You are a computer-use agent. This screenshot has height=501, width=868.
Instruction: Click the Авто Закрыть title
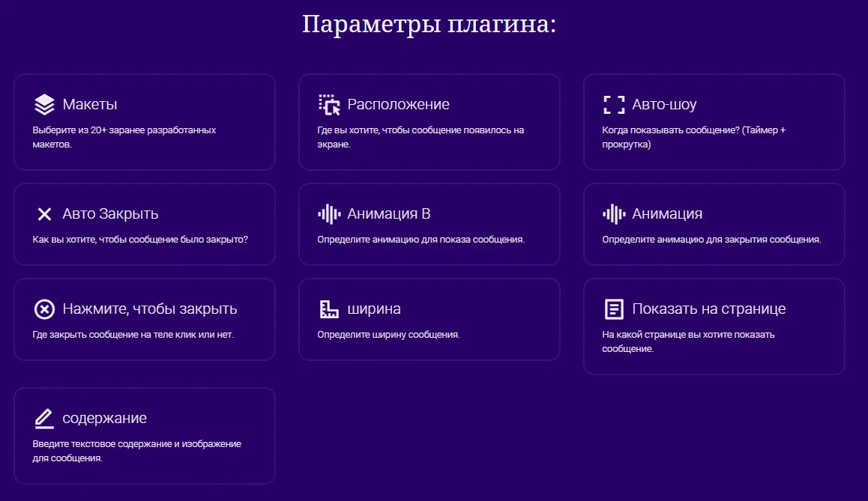110,214
